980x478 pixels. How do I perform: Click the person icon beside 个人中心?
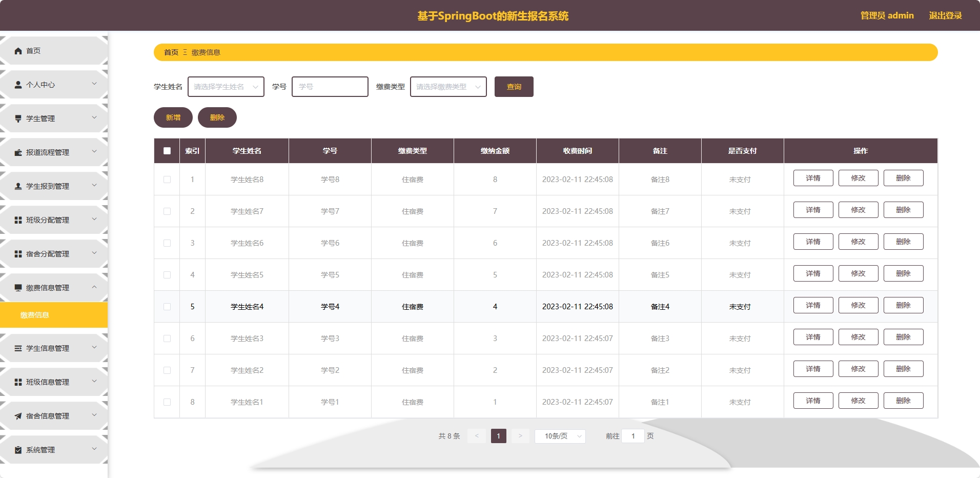point(18,85)
